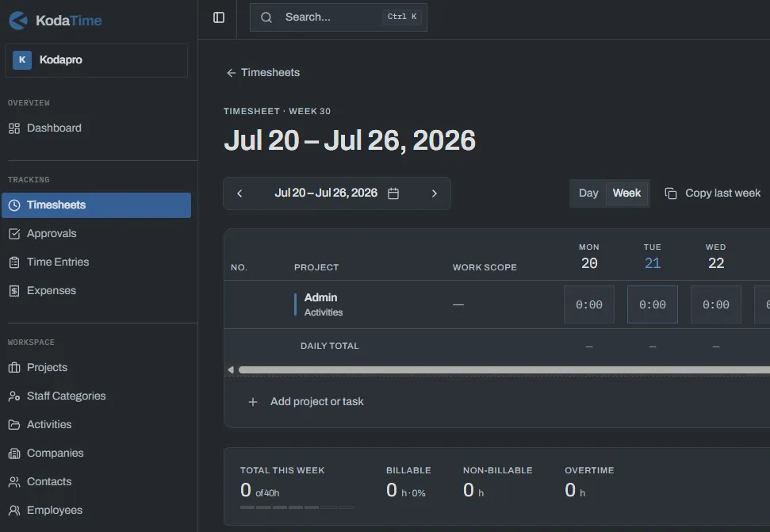Open Projects in the sidebar
This screenshot has height=532, width=770.
tap(96, 368)
